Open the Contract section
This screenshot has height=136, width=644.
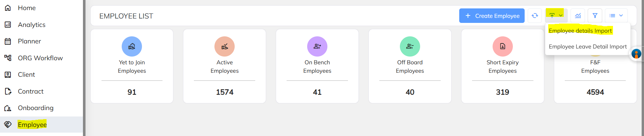pos(31,92)
